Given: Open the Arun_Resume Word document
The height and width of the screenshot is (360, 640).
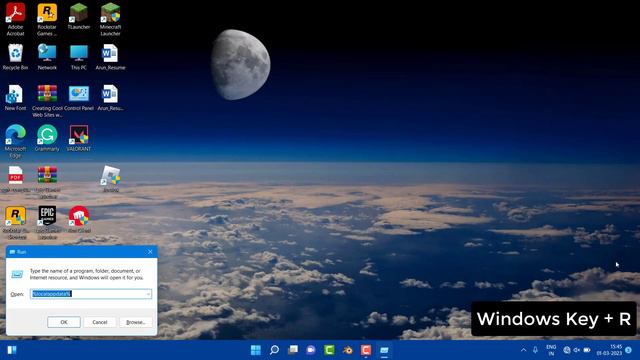Looking at the screenshot, I should (110, 57).
